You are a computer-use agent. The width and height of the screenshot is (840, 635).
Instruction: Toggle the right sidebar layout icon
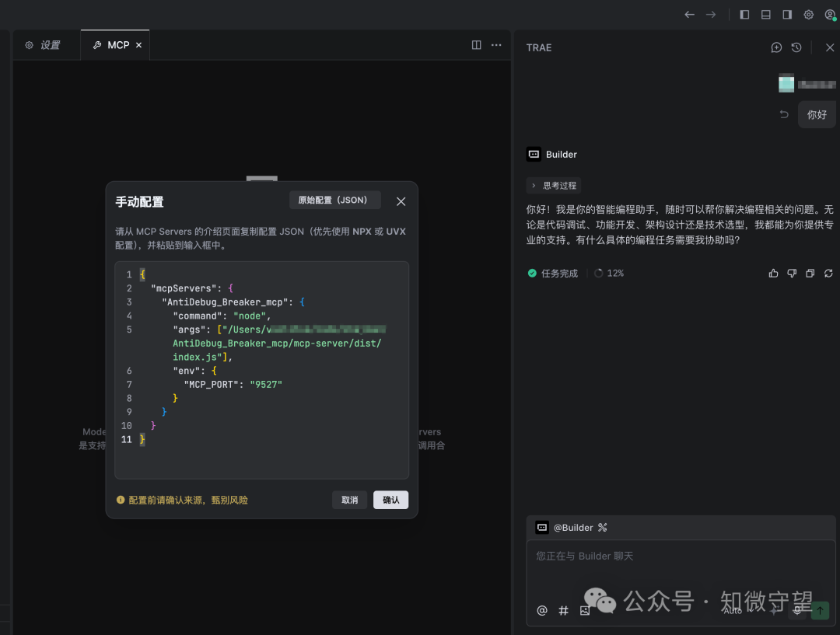tap(787, 15)
